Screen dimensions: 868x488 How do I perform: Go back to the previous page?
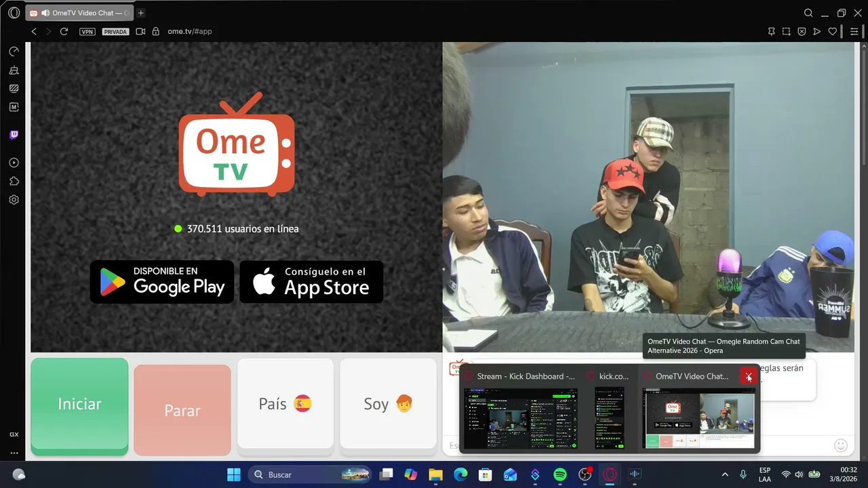(x=34, y=31)
